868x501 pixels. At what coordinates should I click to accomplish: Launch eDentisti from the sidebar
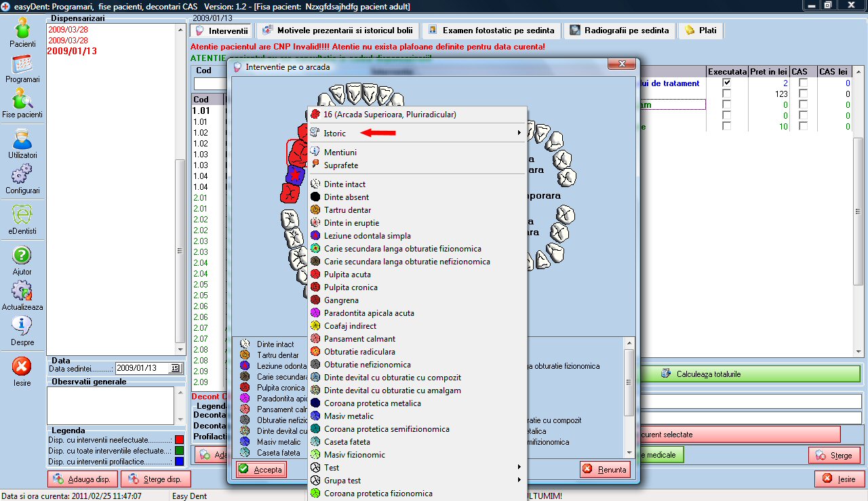(x=22, y=217)
